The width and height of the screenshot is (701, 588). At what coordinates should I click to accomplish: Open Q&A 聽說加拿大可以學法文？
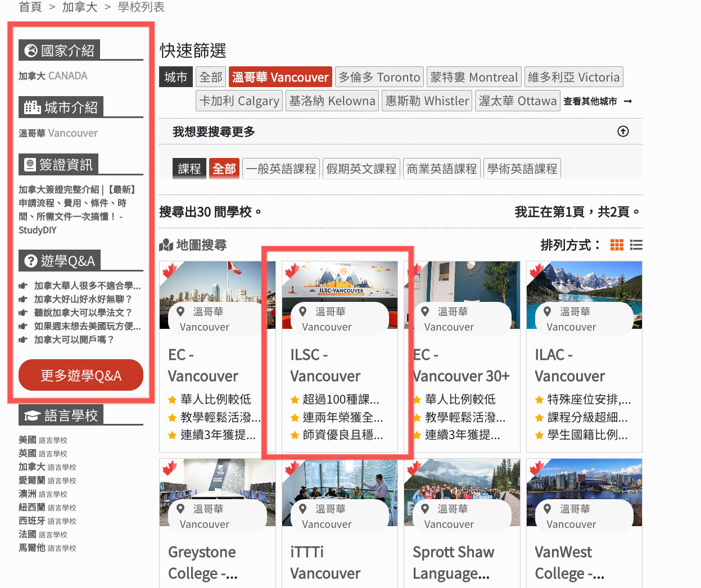83,313
